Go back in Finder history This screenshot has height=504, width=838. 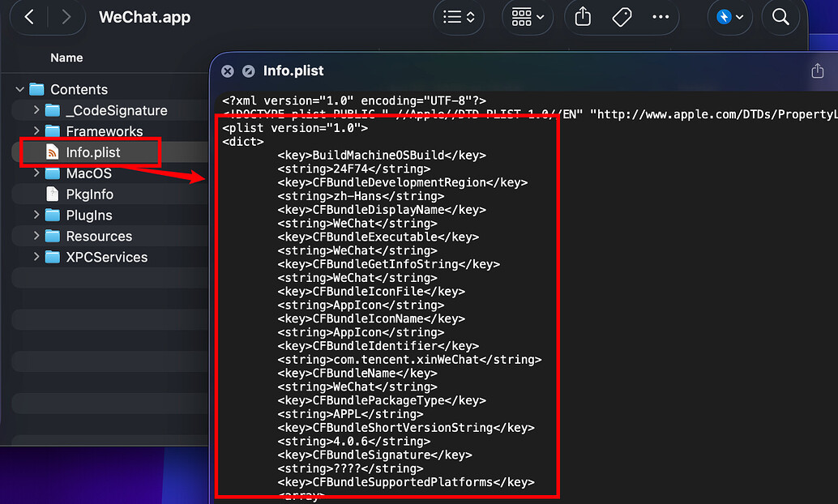29,17
